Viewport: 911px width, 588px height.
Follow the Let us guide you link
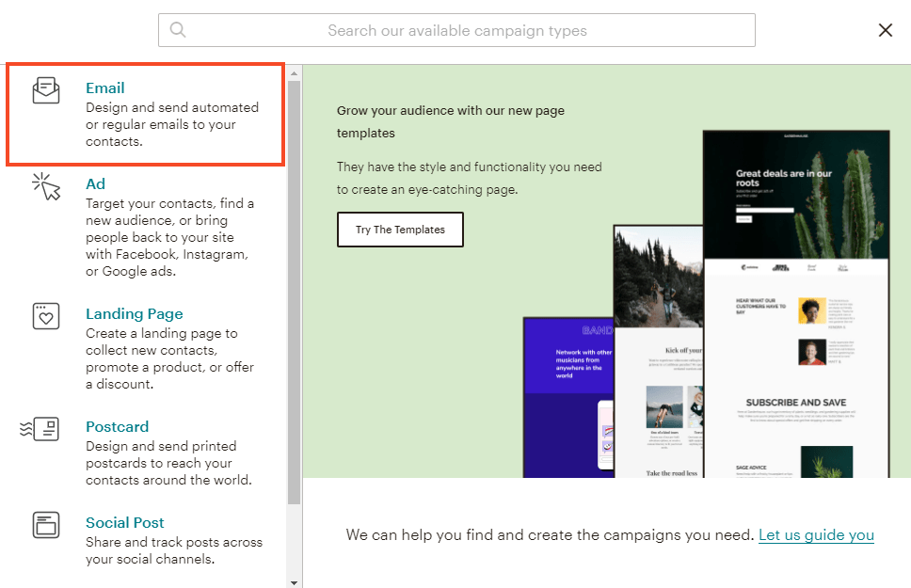(816, 534)
